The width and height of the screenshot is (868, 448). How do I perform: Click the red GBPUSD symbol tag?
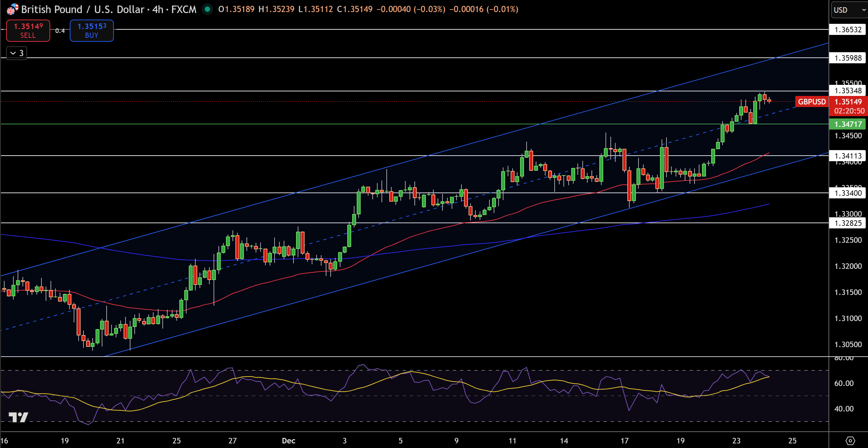[x=811, y=102]
